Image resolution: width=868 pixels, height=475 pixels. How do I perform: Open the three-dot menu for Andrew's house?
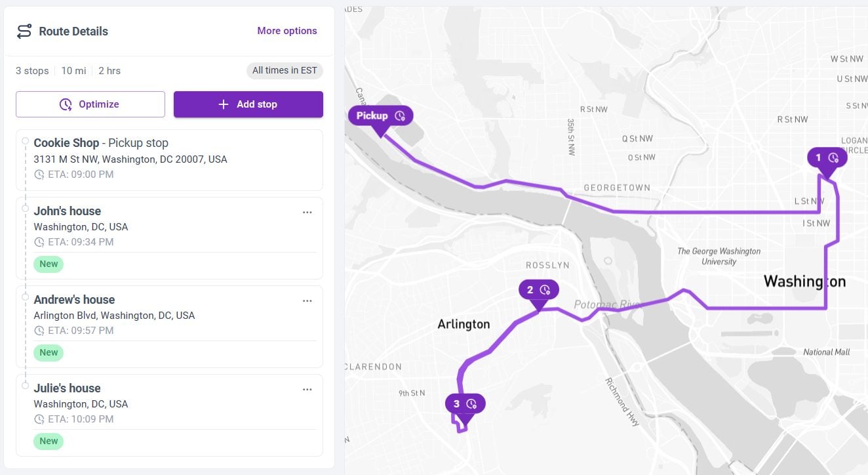(307, 300)
